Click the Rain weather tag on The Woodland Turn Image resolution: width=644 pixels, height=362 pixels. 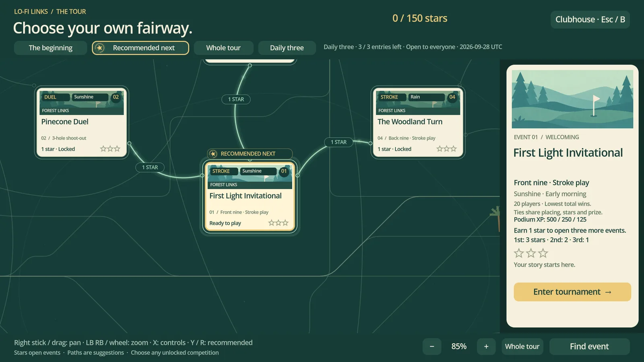tap(426, 97)
